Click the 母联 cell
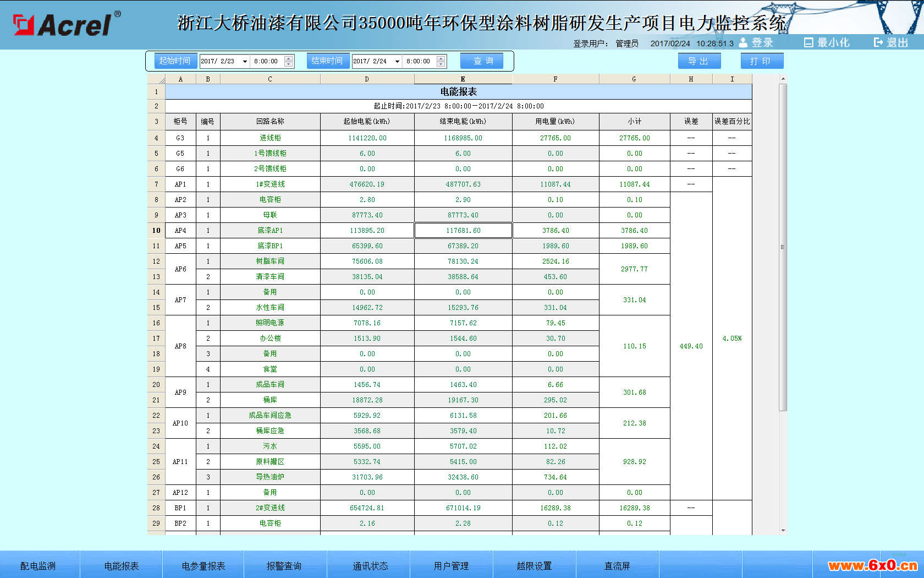This screenshot has width=924, height=578. [x=270, y=215]
